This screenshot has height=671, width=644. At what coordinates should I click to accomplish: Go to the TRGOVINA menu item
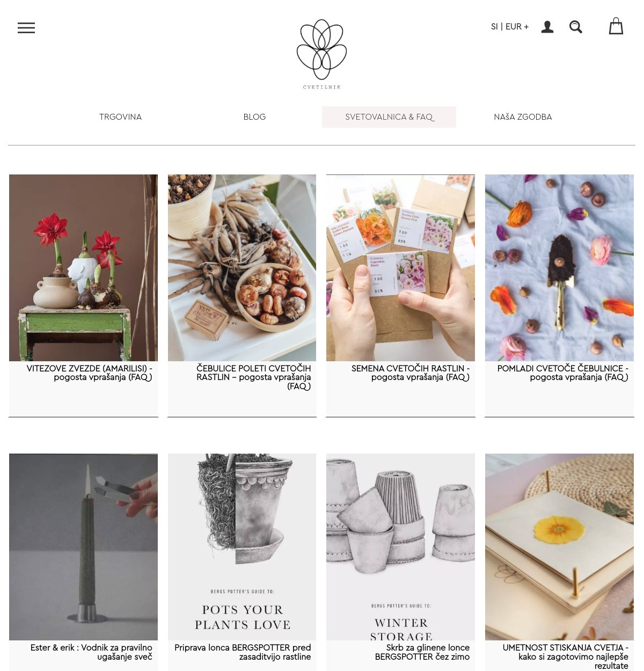[x=120, y=117]
